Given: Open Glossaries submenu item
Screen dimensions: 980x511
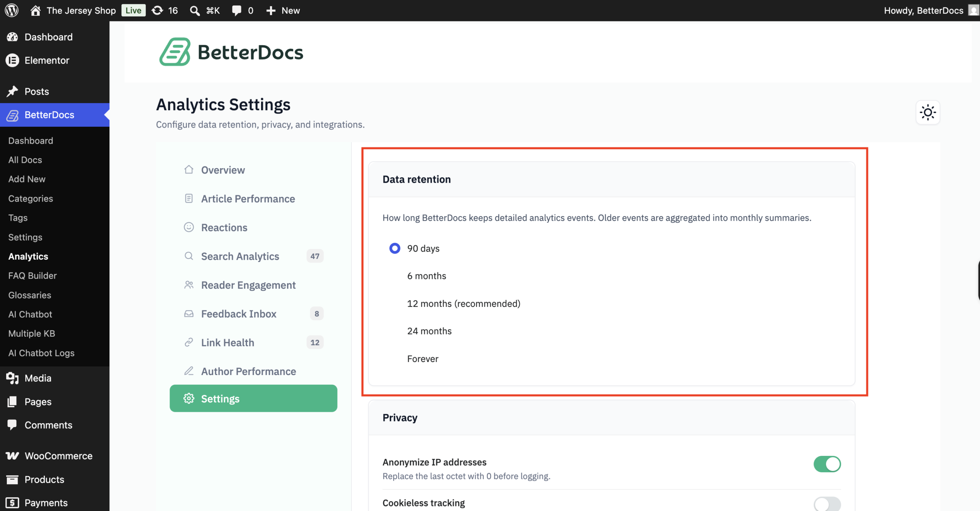Looking at the screenshot, I should (x=30, y=295).
